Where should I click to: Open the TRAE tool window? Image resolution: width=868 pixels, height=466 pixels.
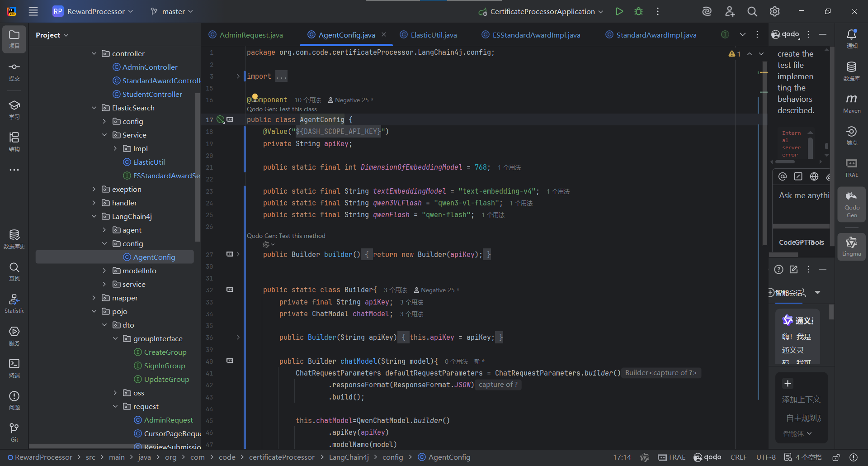click(x=852, y=168)
